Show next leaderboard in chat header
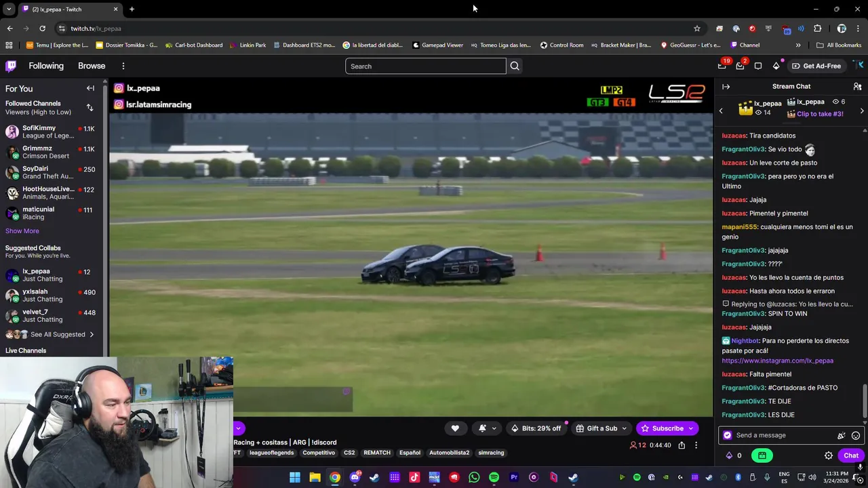This screenshot has width=868, height=488. click(862, 110)
